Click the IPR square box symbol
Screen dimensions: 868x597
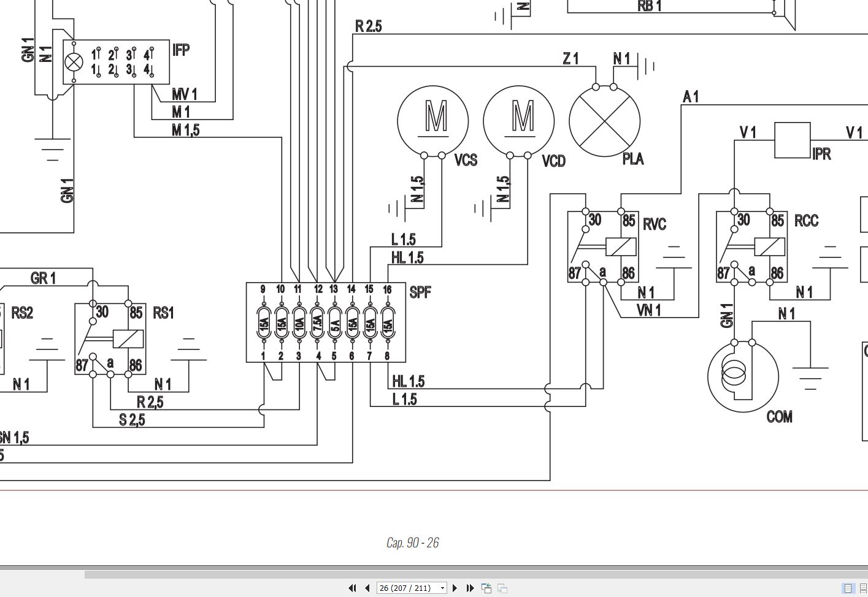pyautogui.click(x=793, y=140)
